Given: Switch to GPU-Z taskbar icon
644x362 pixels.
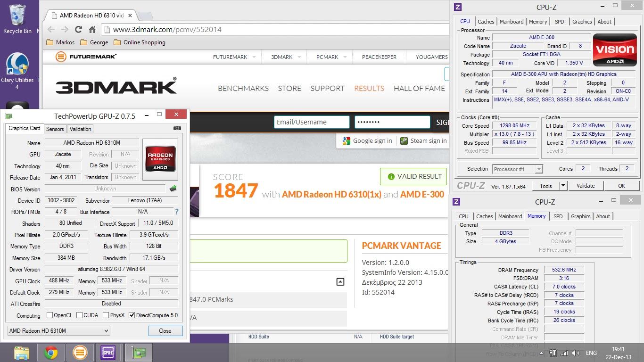Looking at the screenshot, I should pos(138,353).
